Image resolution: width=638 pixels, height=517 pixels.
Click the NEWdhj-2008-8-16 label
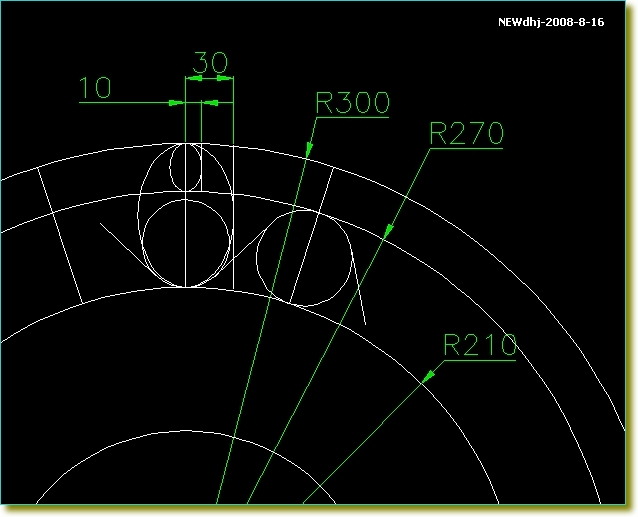pos(551,22)
